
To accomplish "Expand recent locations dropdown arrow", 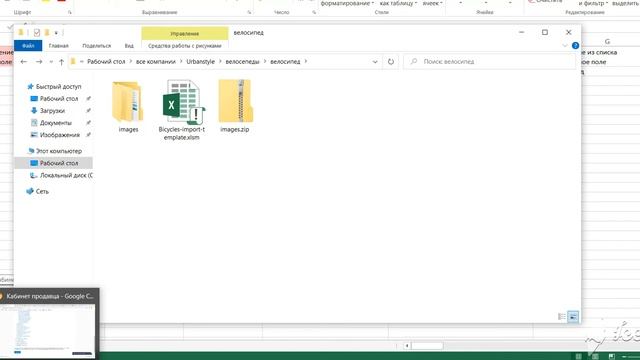I will point(51,62).
